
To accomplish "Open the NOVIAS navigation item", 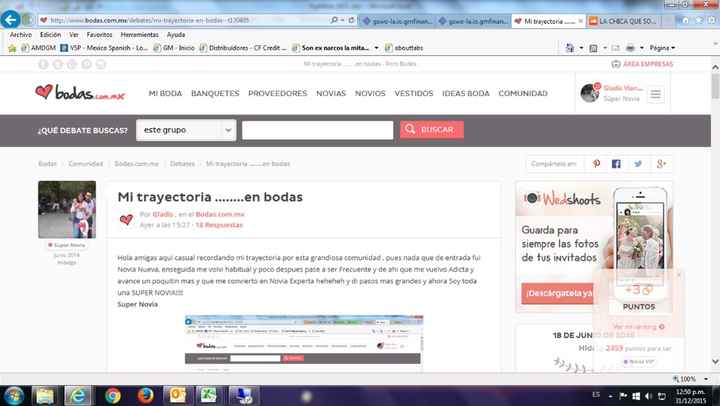I will (x=331, y=93).
